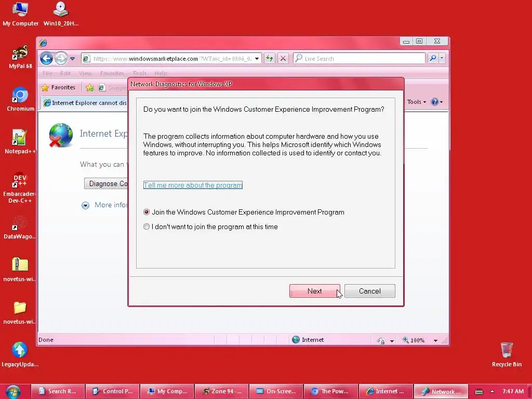Switch to Internet Explorer cannot display tab

coord(85,102)
